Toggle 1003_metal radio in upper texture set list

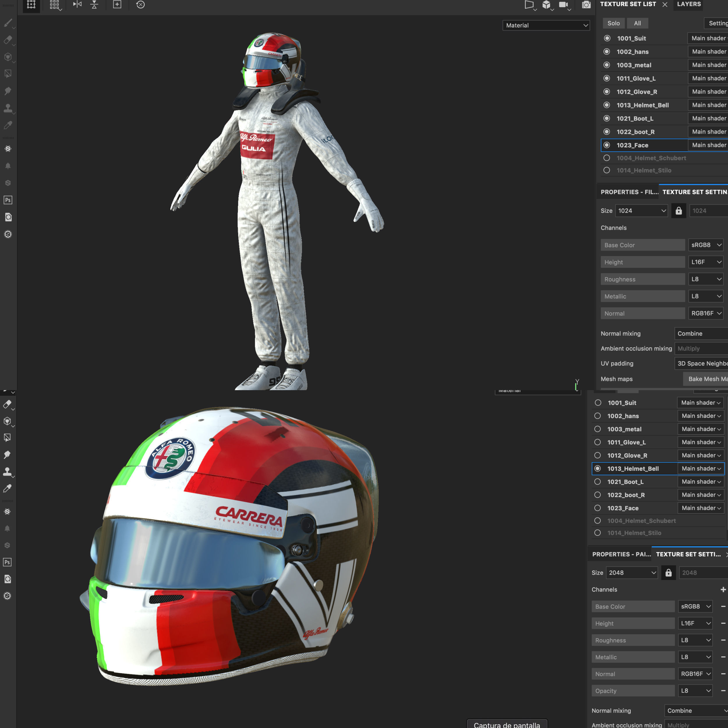(607, 65)
